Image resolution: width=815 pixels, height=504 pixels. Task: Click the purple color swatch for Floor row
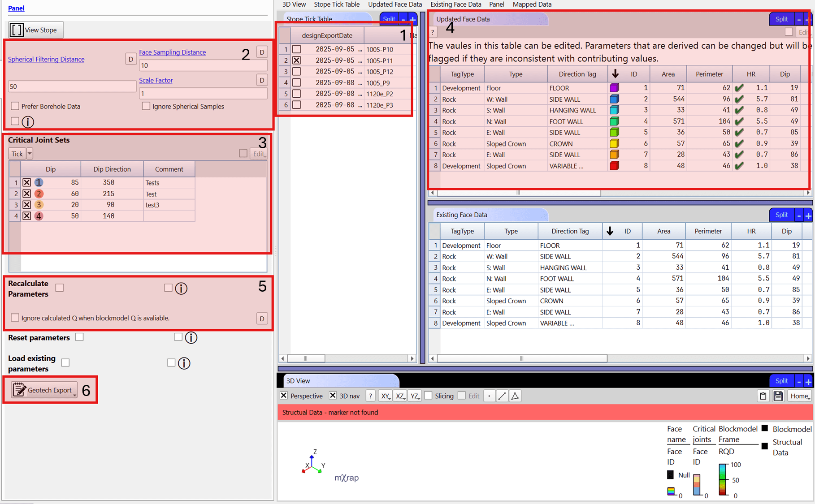tap(614, 88)
